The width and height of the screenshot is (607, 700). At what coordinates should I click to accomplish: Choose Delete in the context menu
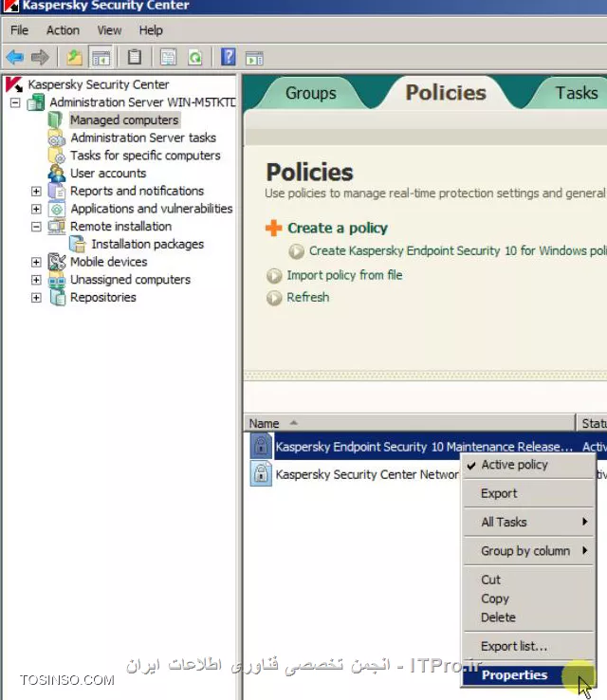529,617
